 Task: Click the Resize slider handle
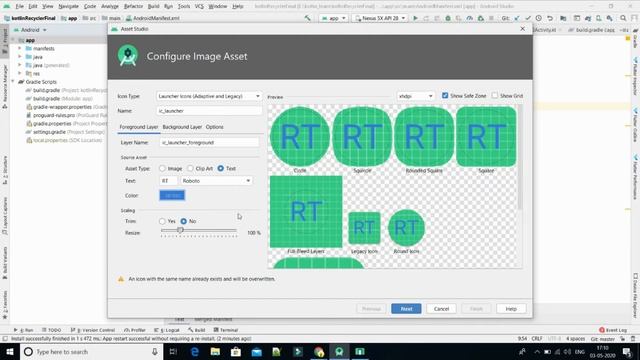pyautogui.click(x=180, y=230)
